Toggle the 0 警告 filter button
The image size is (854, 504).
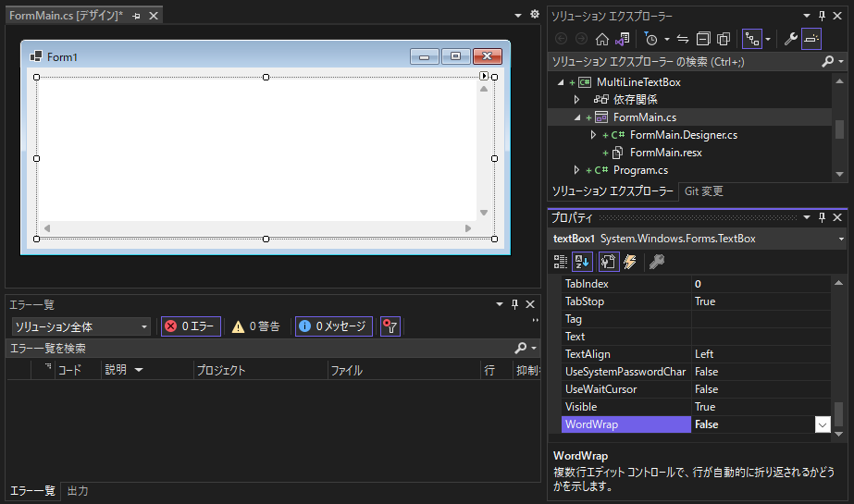255,326
